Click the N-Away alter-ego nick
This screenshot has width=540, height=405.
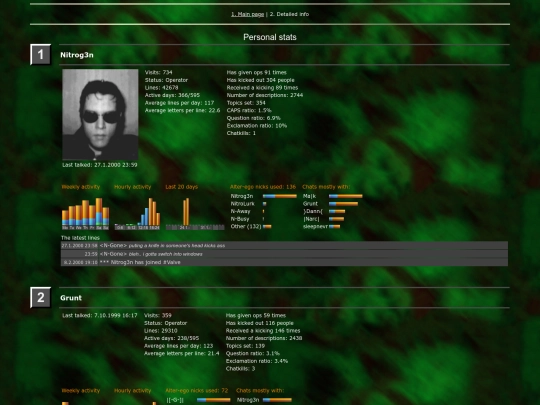pyautogui.click(x=240, y=211)
